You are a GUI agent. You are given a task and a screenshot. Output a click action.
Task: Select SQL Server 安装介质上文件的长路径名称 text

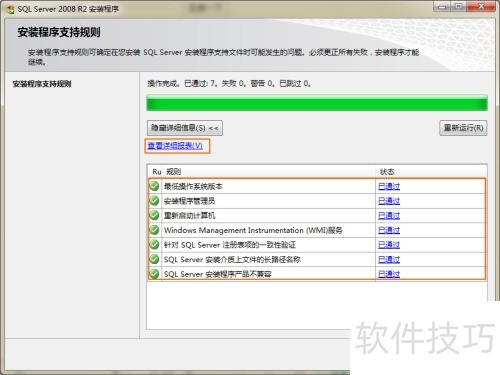(x=232, y=260)
